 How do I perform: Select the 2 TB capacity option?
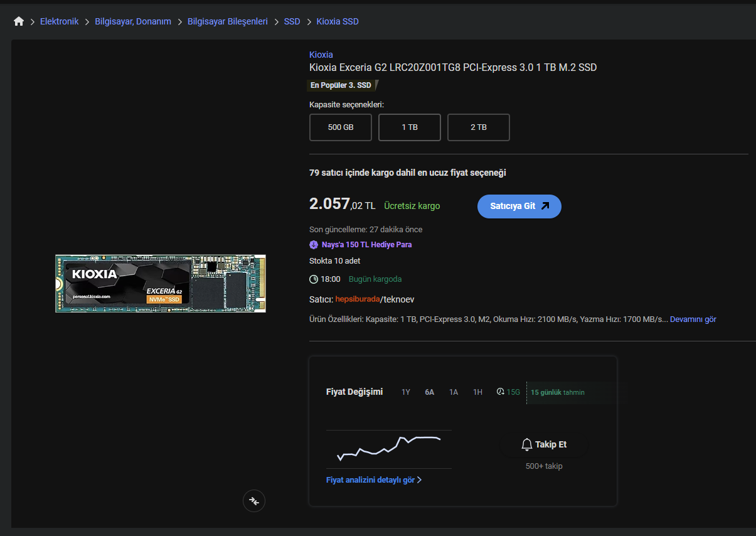(x=479, y=127)
